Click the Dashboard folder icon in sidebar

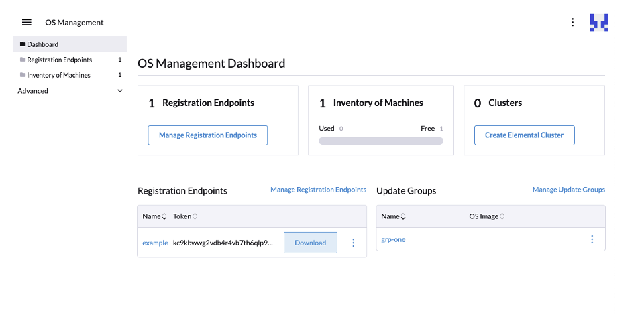coord(23,44)
